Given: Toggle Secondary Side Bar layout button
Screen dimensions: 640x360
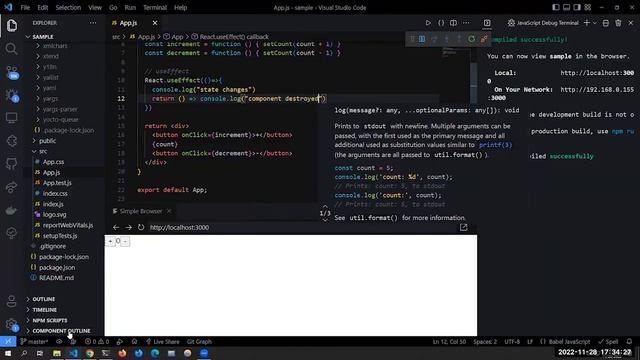Looking at the screenshot, I should click(x=577, y=7).
